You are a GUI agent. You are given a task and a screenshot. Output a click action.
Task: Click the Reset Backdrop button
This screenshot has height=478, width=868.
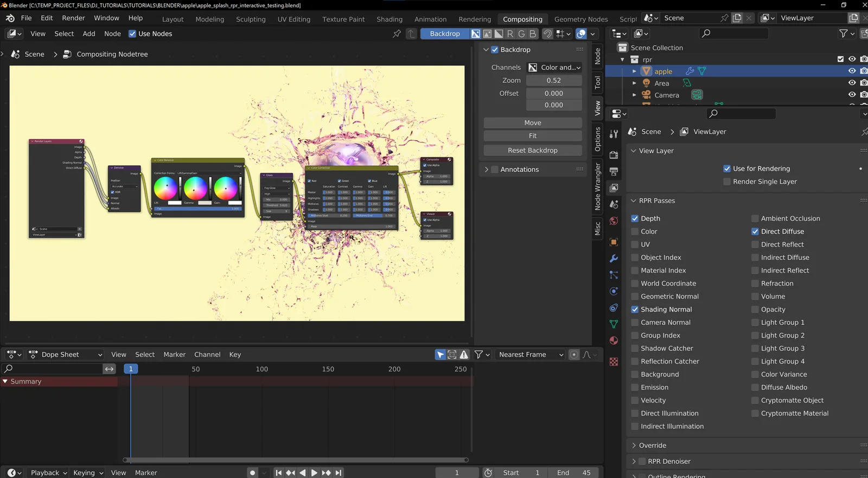pyautogui.click(x=533, y=151)
